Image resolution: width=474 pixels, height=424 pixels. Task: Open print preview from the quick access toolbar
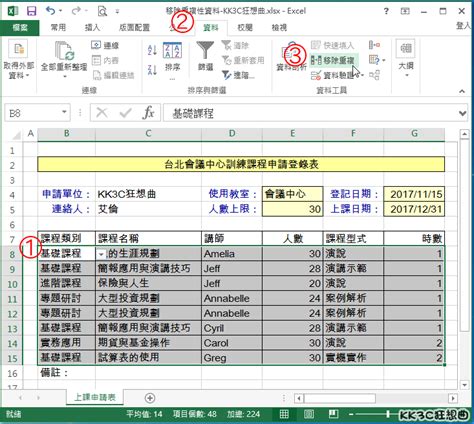pos(102,11)
